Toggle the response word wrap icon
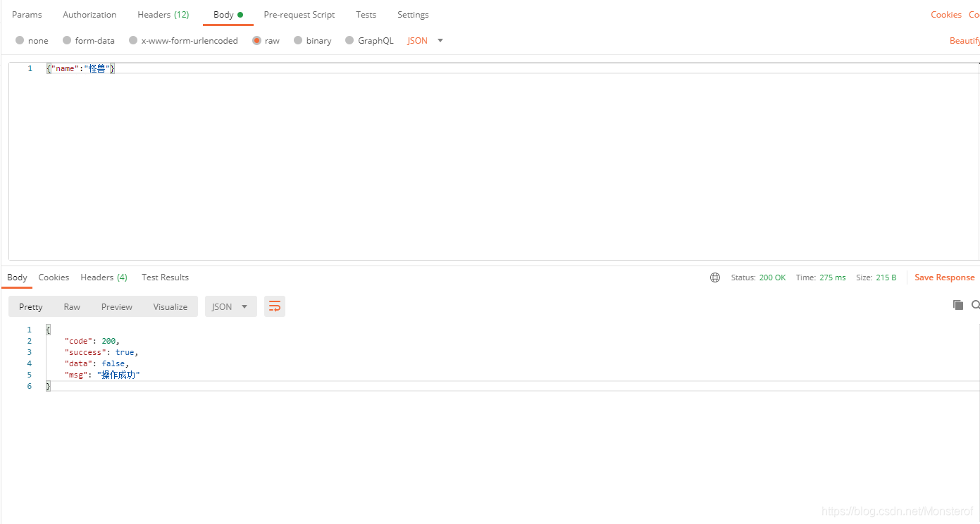 [x=275, y=306]
